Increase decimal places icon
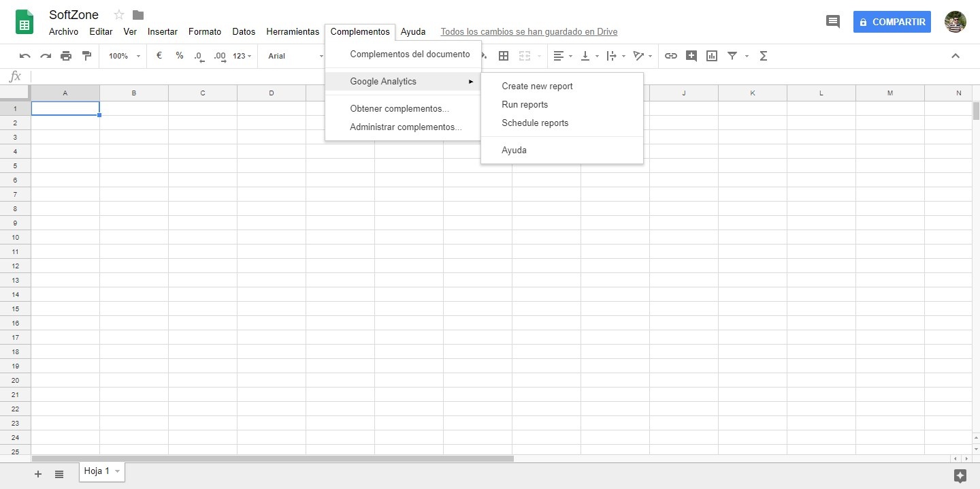The height and width of the screenshot is (489, 980). coord(220,57)
